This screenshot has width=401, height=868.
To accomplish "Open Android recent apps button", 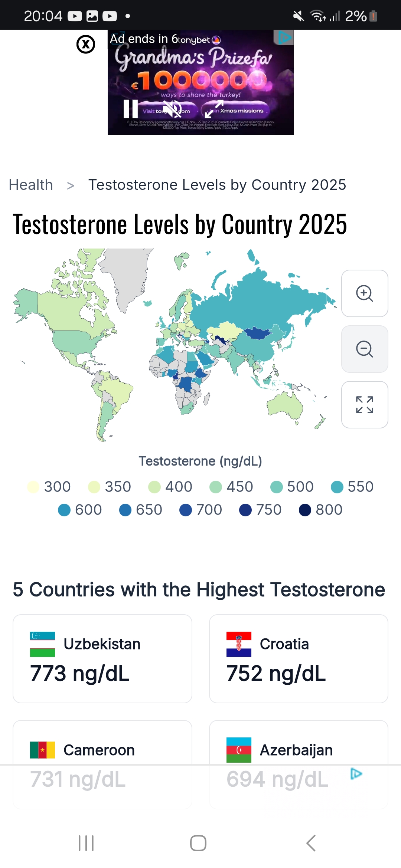I will click(x=86, y=843).
